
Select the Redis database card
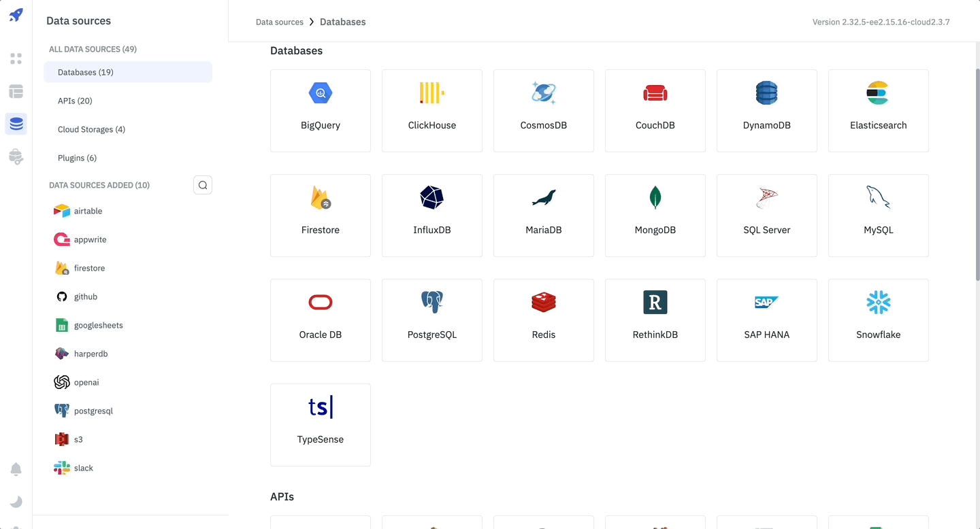click(x=543, y=320)
